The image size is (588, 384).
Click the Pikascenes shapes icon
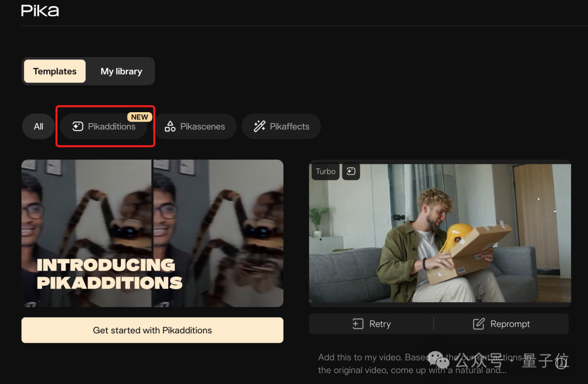[170, 126]
